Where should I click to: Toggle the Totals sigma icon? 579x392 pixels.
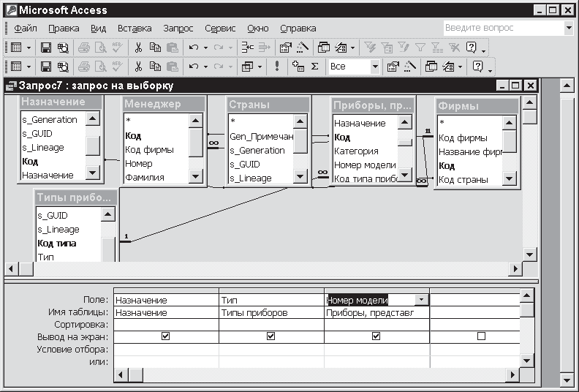pyautogui.click(x=315, y=67)
